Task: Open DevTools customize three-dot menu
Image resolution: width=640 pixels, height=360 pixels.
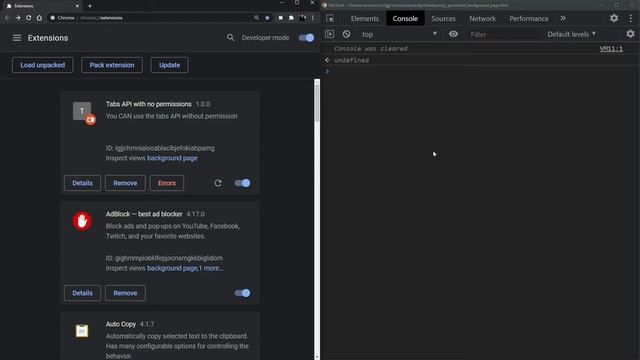Action: (x=631, y=18)
